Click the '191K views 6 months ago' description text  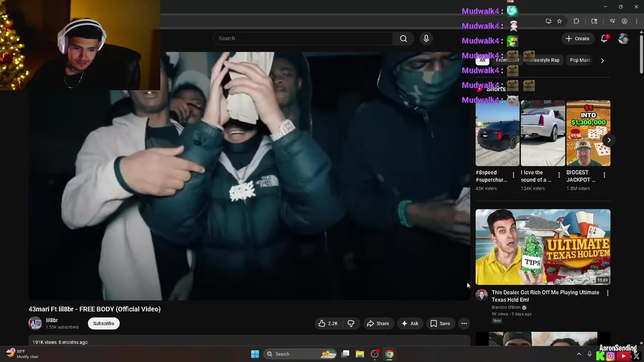(60, 342)
